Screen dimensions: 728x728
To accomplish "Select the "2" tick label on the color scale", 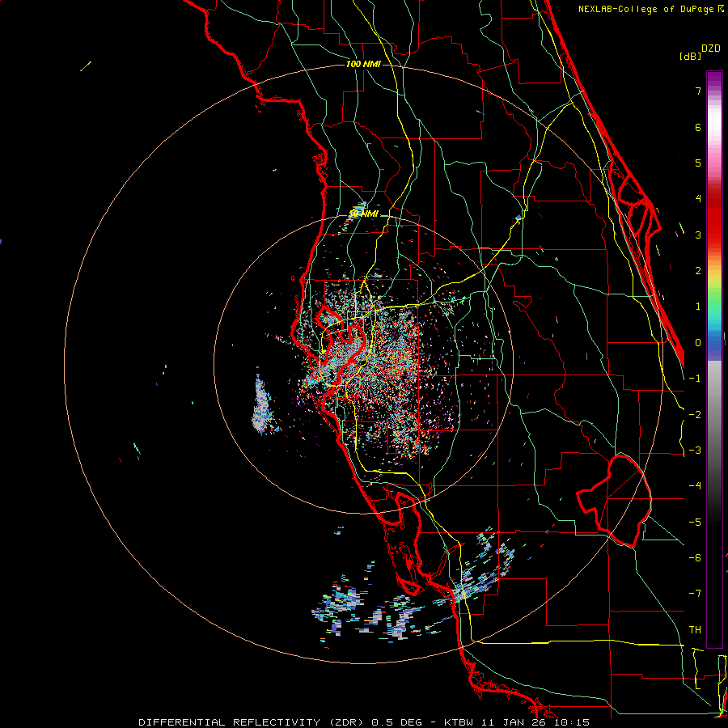I will (x=698, y=271).
